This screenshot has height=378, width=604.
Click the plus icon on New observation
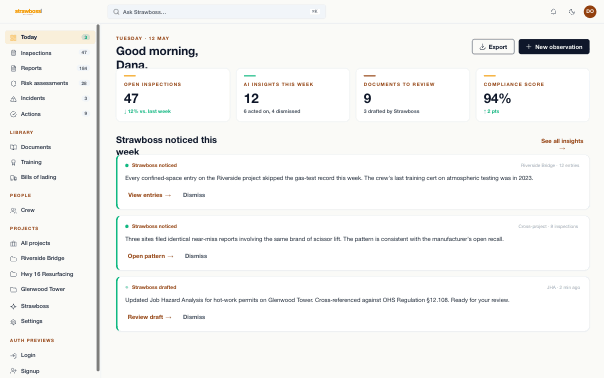[528, 47]
